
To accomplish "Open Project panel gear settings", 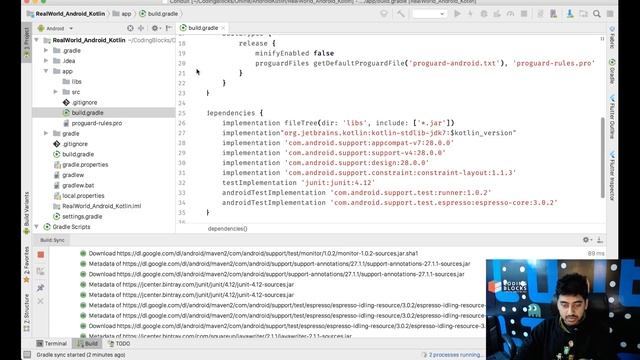I will click(x=155, y=28).
